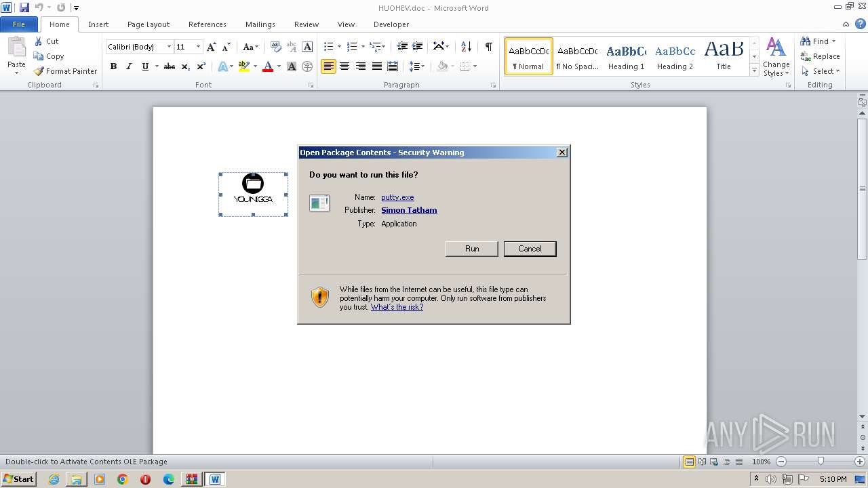
Task: Switch to the References tab
Action: click(x=208, y=24)
